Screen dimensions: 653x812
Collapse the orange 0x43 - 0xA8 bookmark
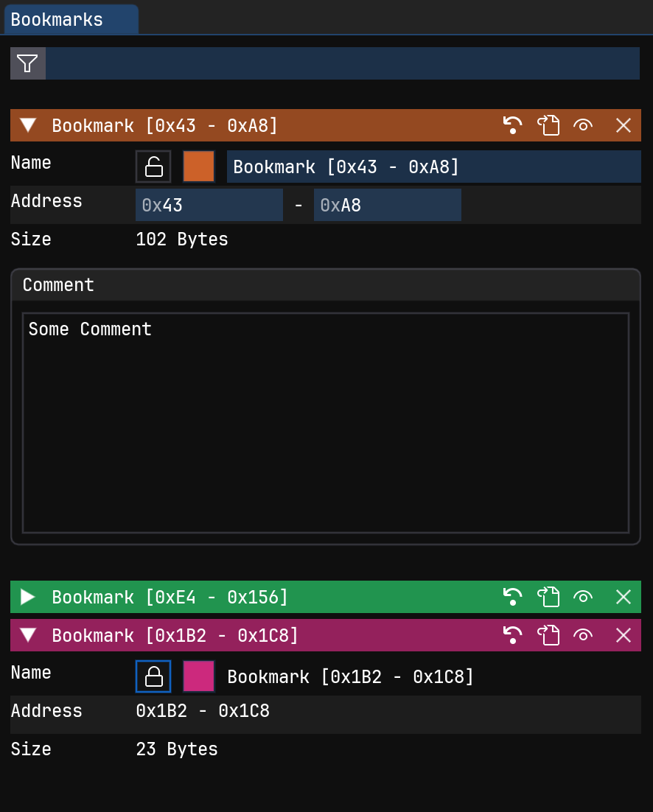coord(28,125)
